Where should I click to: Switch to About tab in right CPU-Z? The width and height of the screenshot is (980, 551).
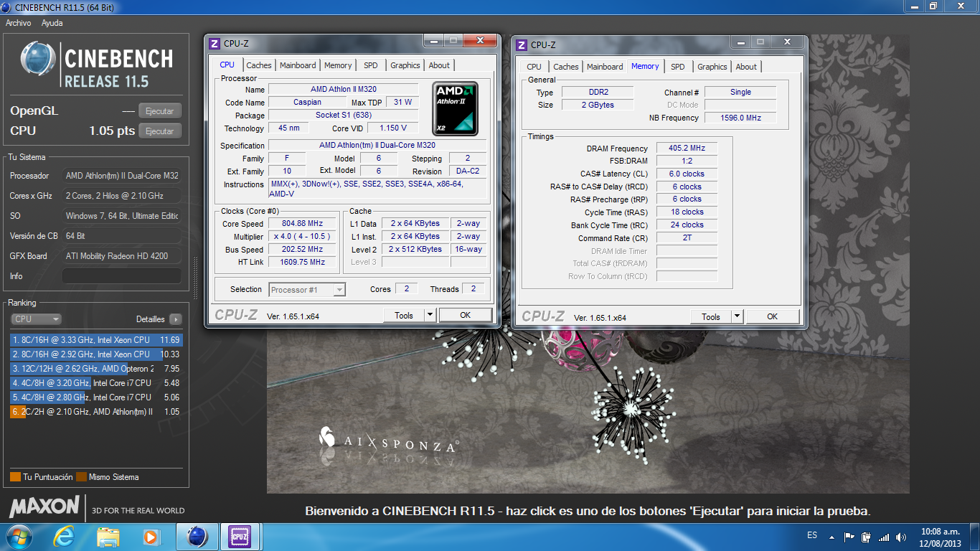pos(746,67)
